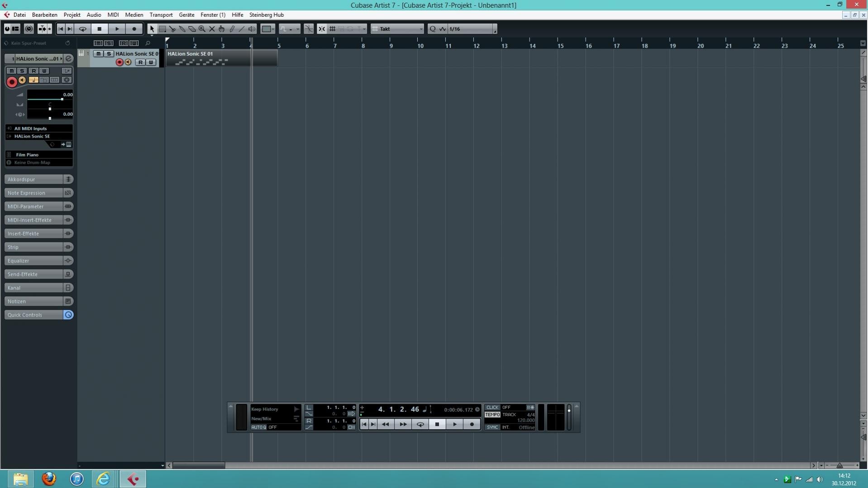Select the Mute X tool

pyautogui.click(x=212, y=29)
